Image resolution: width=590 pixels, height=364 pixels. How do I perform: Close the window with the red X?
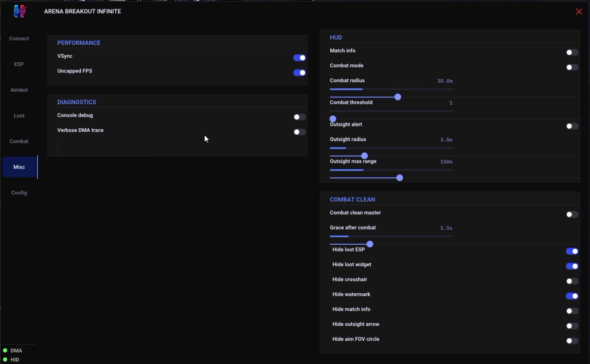click(579, 12)
